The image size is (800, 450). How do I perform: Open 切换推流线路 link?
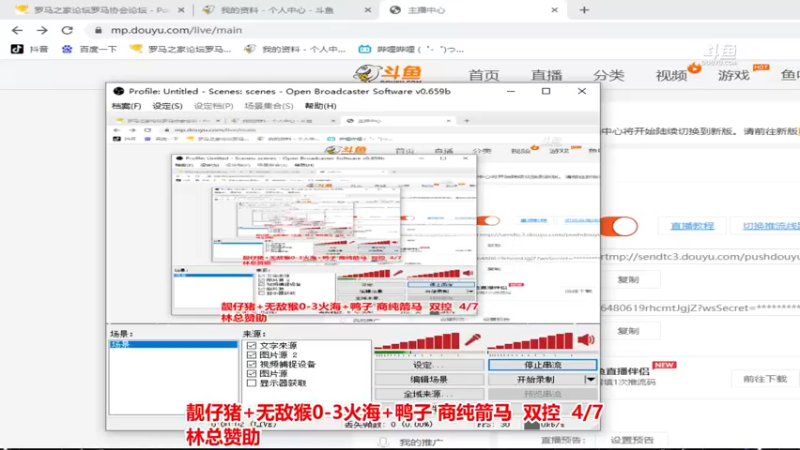(771, 226)
